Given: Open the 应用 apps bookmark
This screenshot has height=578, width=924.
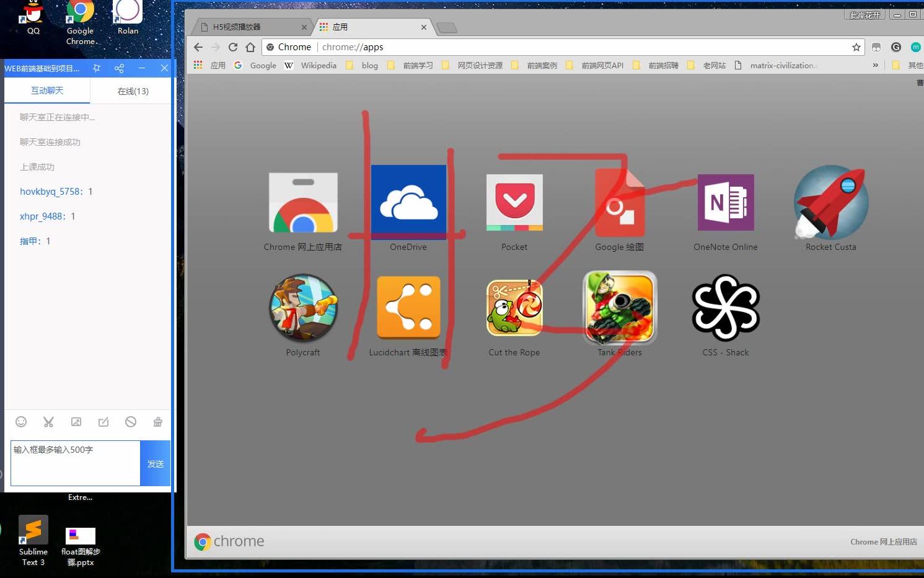Looking at the screenshot, I should pyautogui.click(x=209, y=65).
